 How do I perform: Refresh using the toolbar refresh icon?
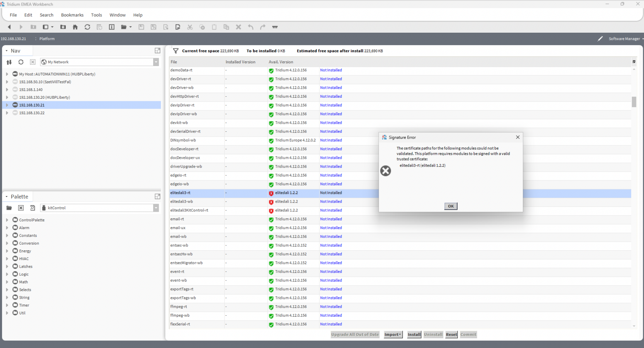pyautogui.click(x=87, y=27)
